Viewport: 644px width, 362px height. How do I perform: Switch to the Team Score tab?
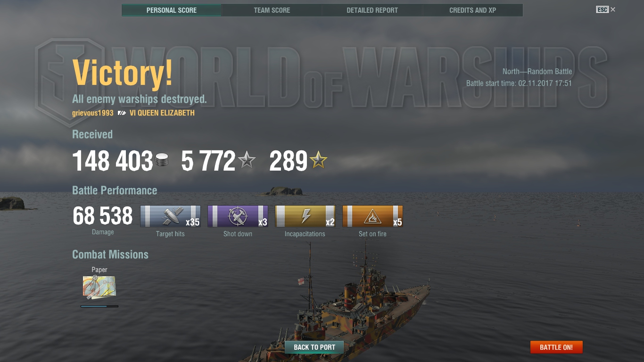pyautogui.click(x=272, y=10)
